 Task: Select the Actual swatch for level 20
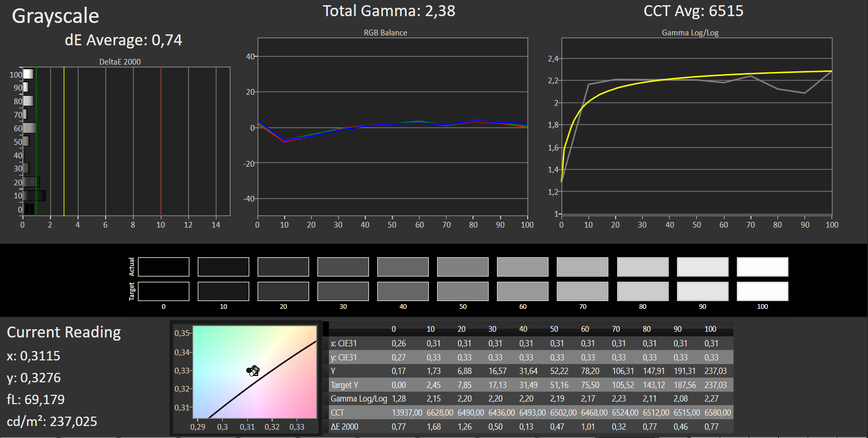pyautogui.click(x=283, y=267)
